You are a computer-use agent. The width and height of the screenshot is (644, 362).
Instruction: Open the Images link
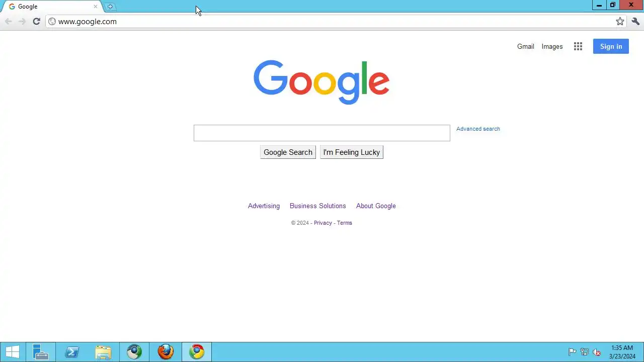[552, 46]
